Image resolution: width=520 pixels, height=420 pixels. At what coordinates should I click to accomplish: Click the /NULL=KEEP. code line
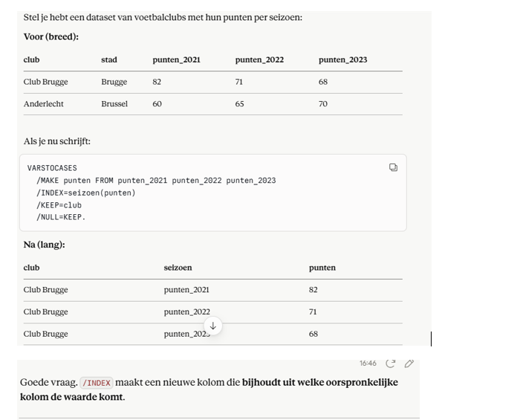point(61,217)
